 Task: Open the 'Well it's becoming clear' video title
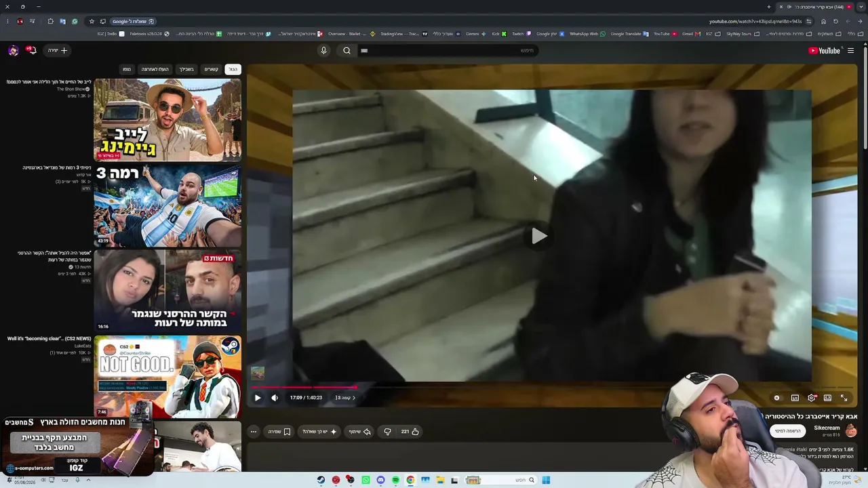point(50,339)
